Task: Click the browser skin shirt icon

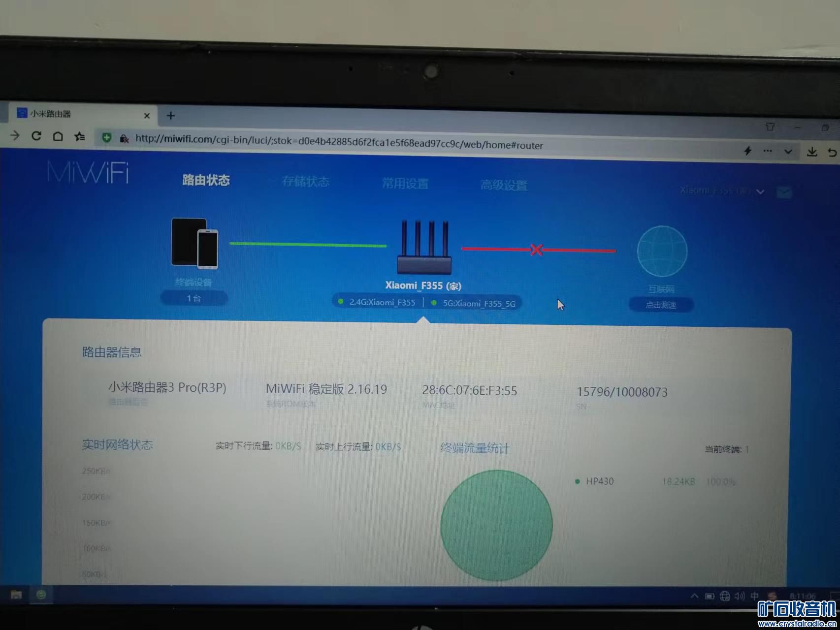Action: (770, 127)
